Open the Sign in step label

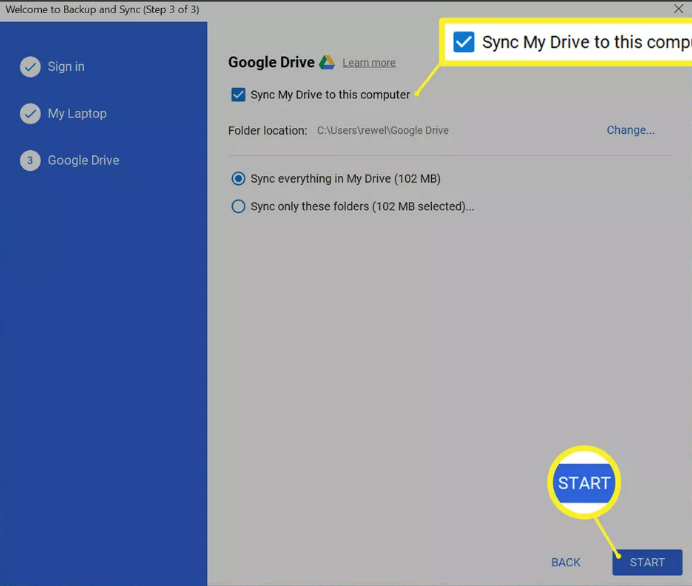pos(66,67)
